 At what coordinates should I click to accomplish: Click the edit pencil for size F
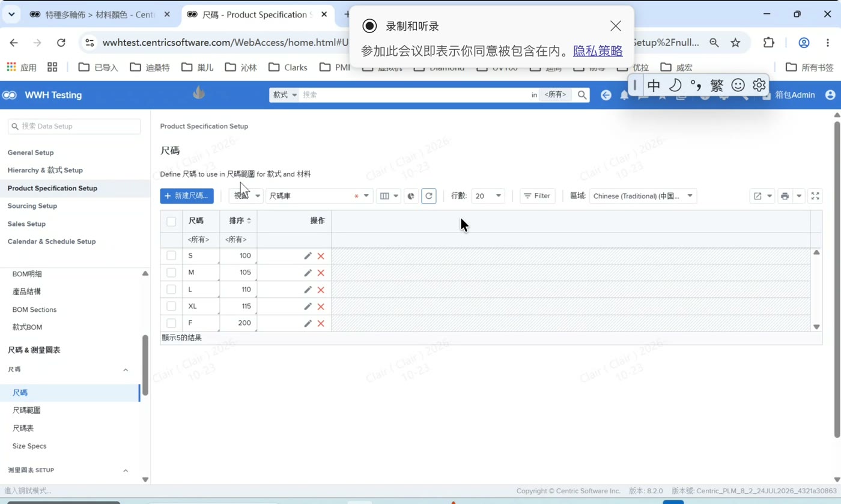click(308, 323)
